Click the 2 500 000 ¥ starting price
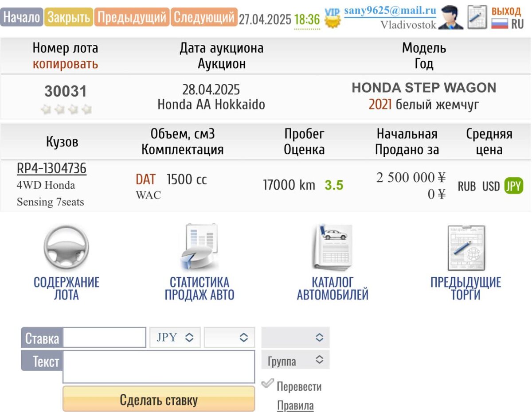Viewport: 532px width, 412px height. [411, 178]
